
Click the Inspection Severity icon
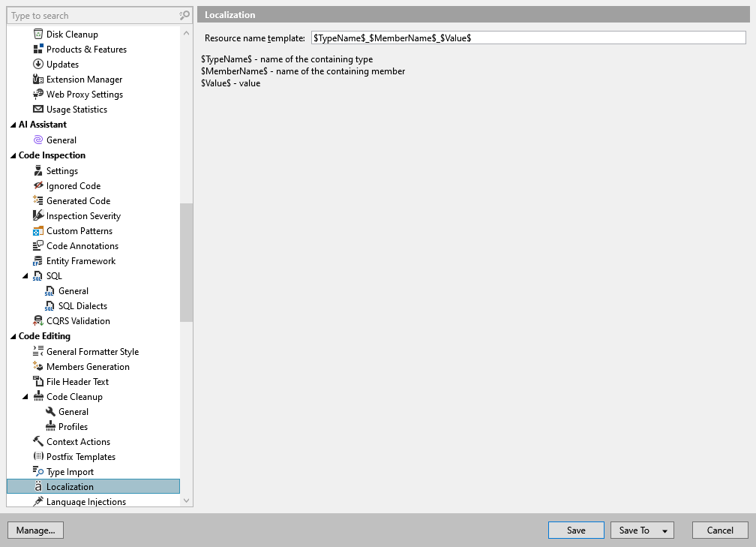point(38,215)
